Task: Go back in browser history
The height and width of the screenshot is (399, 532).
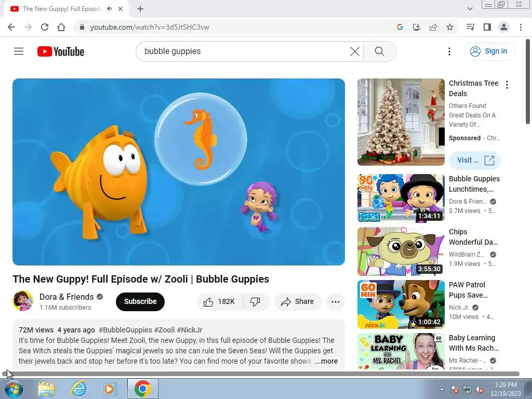Action: point(11,27)
